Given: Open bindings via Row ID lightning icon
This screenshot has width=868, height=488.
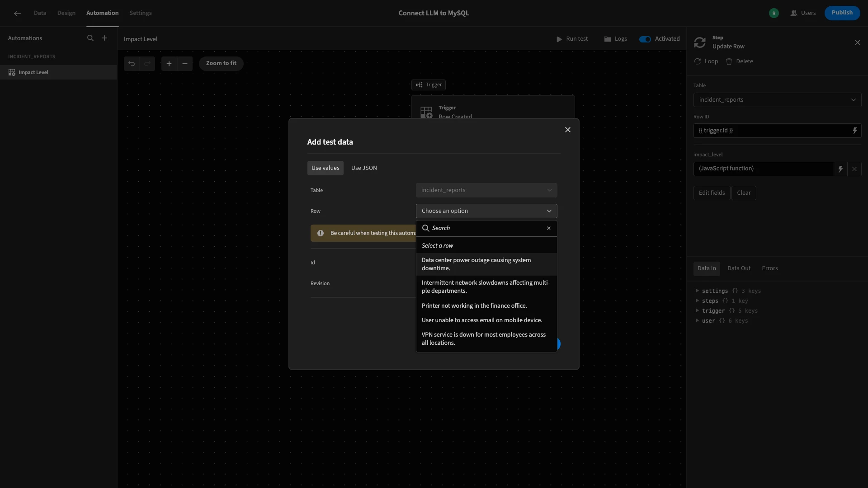Looking at the screenshot, I should click(855, 131).
